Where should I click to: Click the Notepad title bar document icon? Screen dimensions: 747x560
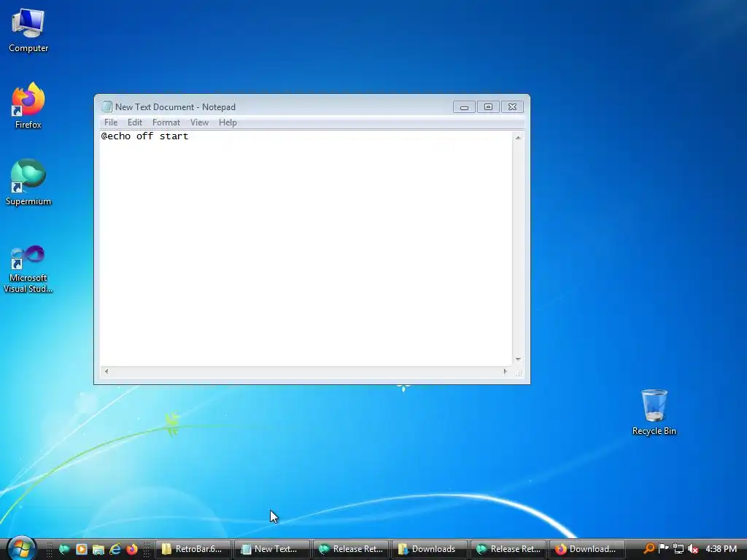pos(107,106)
